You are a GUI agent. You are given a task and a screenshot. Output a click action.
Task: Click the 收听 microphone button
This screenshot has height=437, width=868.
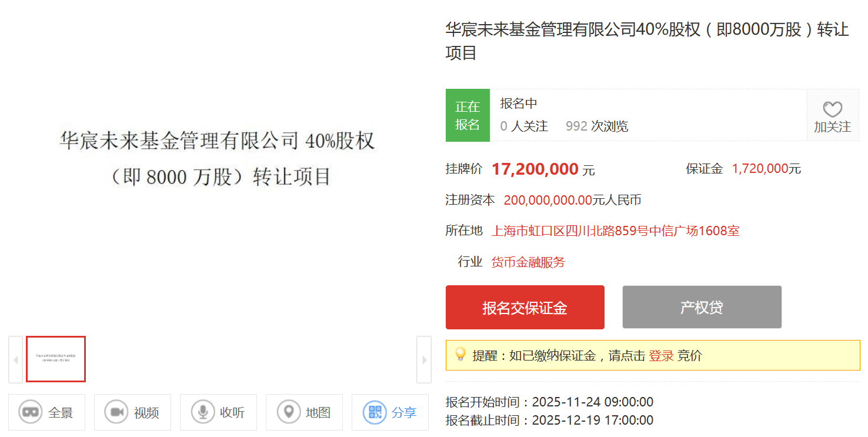pyautogui.click(x=218, y=412)
